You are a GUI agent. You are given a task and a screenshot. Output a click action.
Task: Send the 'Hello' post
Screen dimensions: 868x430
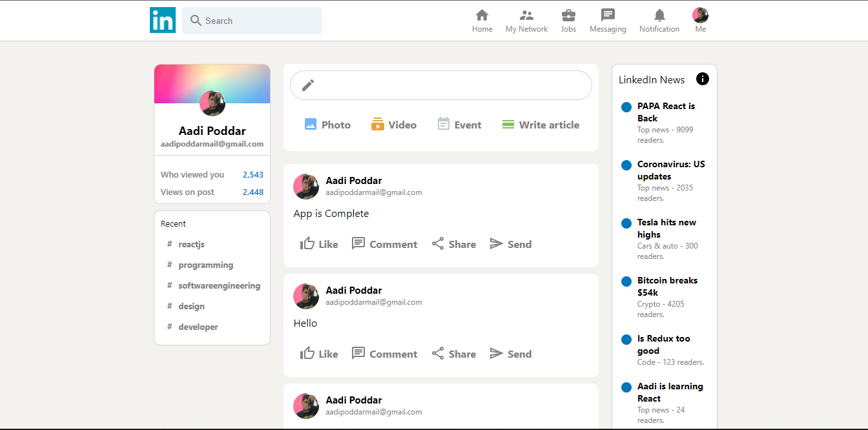click(x=510, y=354)
